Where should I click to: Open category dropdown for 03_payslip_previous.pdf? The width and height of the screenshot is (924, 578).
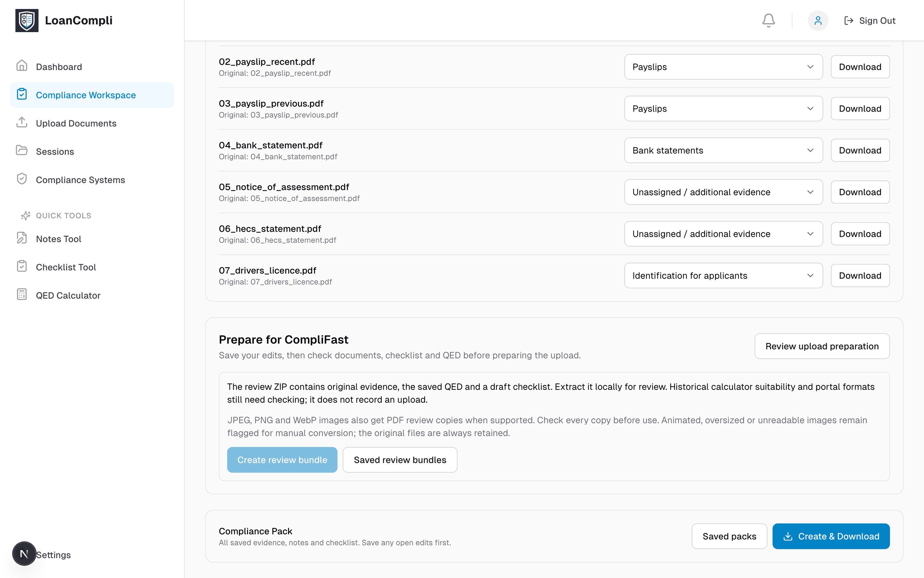coord(723,109)
